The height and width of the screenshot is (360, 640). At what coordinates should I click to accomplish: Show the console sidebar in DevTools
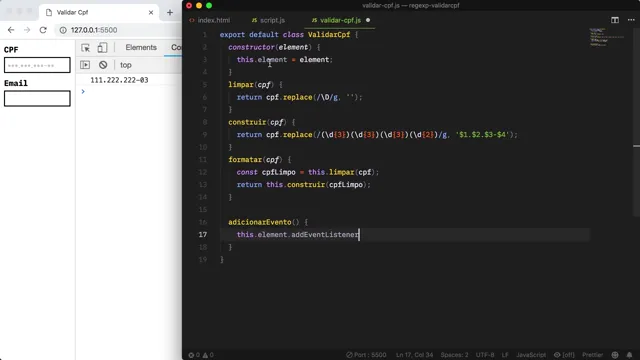[x=85, y=65]
